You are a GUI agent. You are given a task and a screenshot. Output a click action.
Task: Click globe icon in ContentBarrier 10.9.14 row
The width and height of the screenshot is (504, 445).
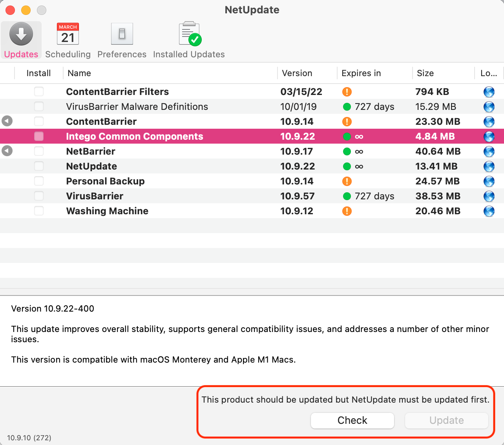[489, 122]
